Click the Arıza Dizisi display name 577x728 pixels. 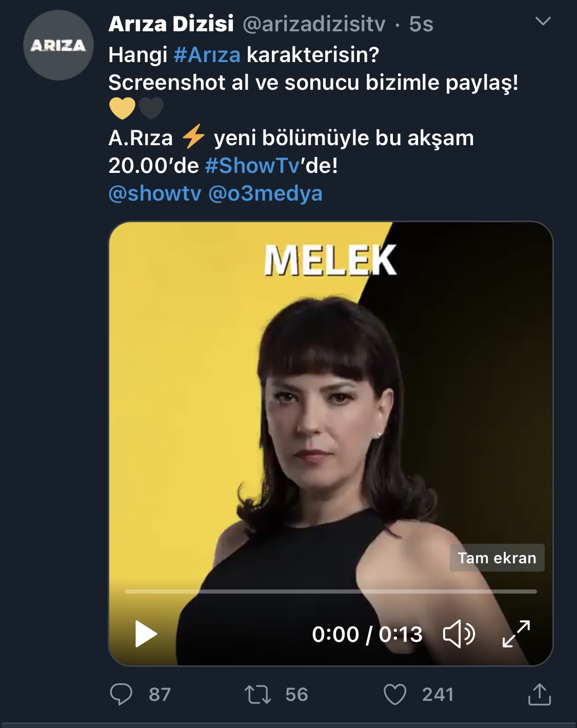pyautogui.click(x=171, y=24)
